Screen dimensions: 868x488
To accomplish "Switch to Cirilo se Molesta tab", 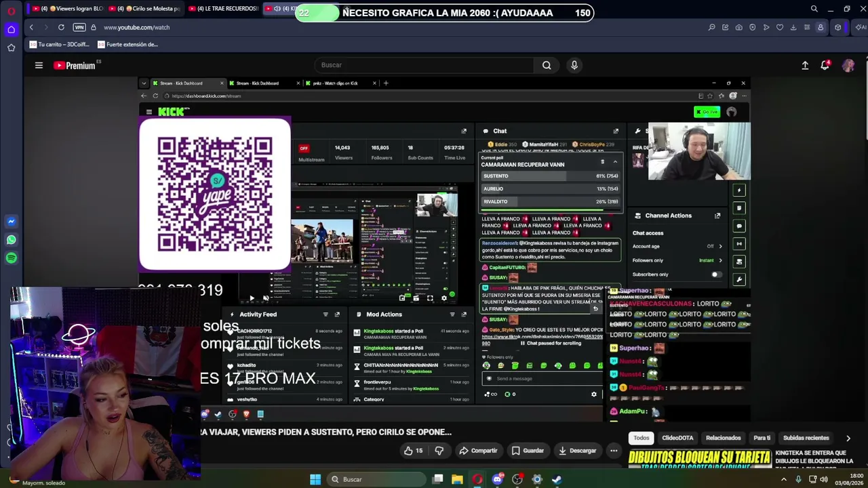I will (144, 9).
